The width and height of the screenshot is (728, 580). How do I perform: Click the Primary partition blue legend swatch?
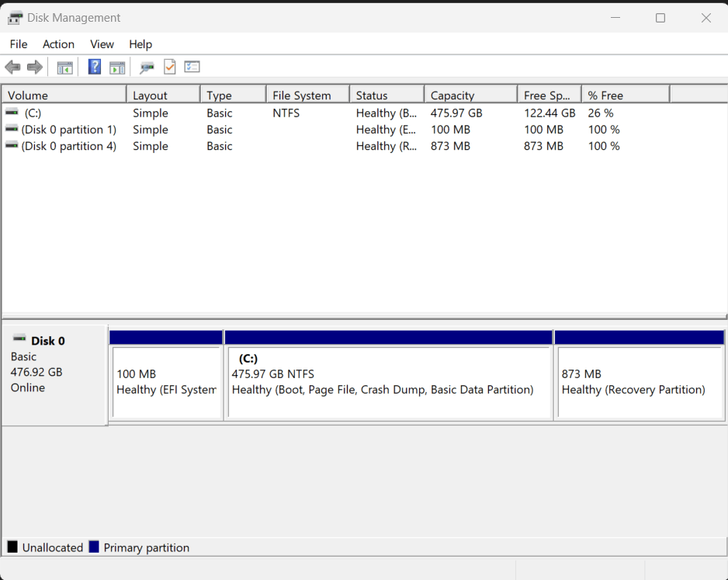(94, 547)
